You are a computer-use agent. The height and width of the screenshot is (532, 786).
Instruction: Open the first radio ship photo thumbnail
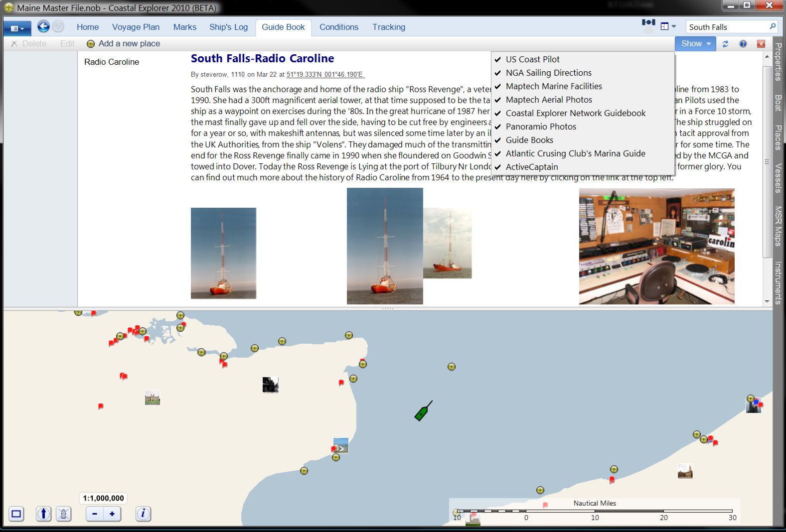223,253
